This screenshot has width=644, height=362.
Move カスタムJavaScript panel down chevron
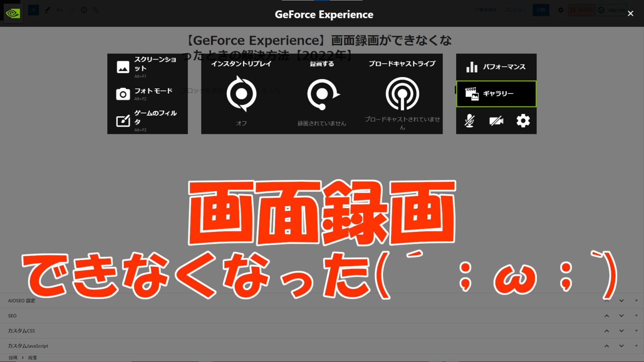tap(621, 346)
